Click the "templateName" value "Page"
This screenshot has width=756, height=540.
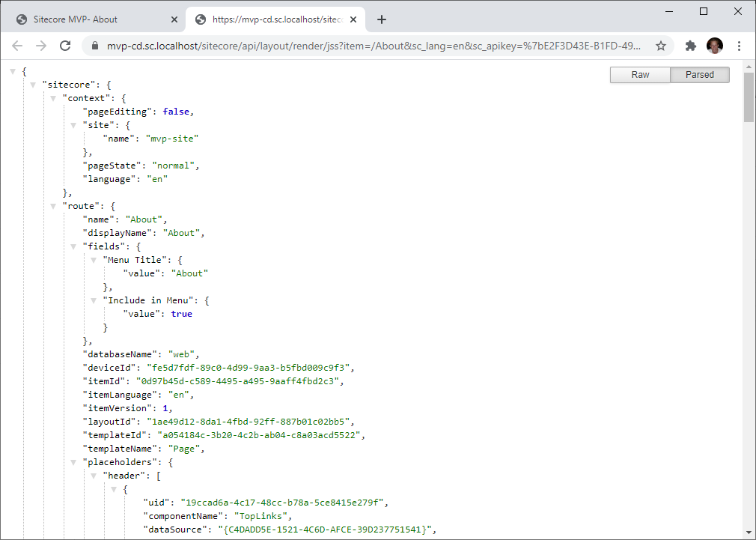click(183, 449)
